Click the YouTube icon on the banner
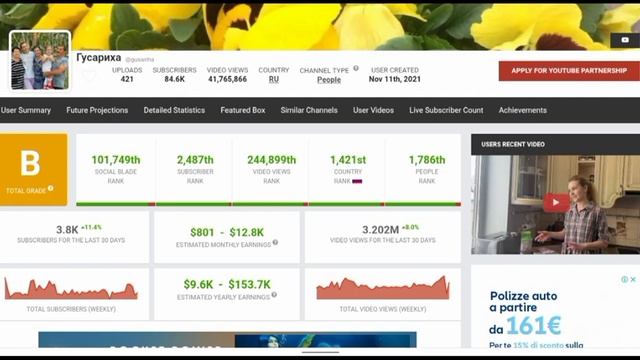 click(625, 40)
